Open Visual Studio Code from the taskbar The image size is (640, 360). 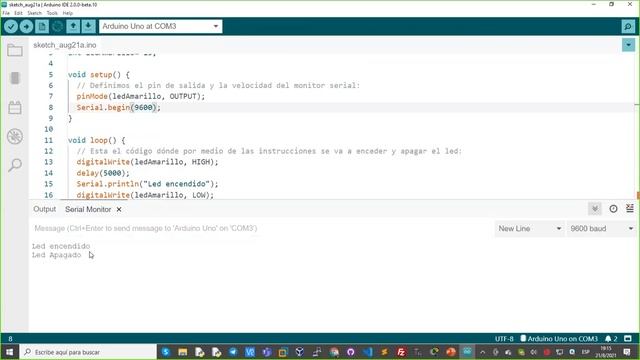click(x=367, y=352)
